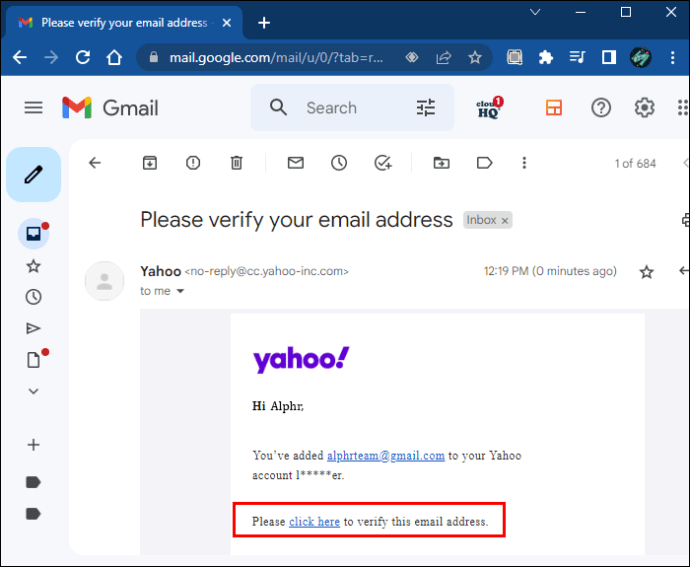The height and width of the screenshot is (567, 690).
Task: Bookmark this page with the star icon
Action: [475, 58]
